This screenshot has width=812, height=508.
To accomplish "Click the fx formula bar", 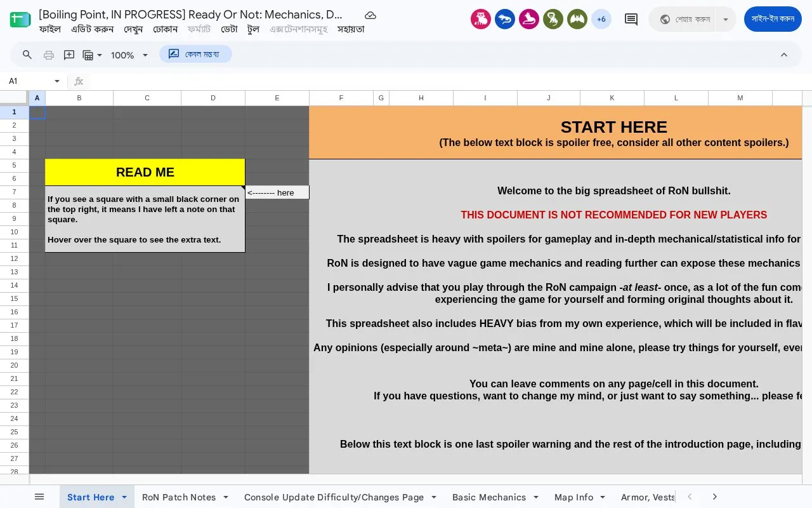I will point(444,81).
